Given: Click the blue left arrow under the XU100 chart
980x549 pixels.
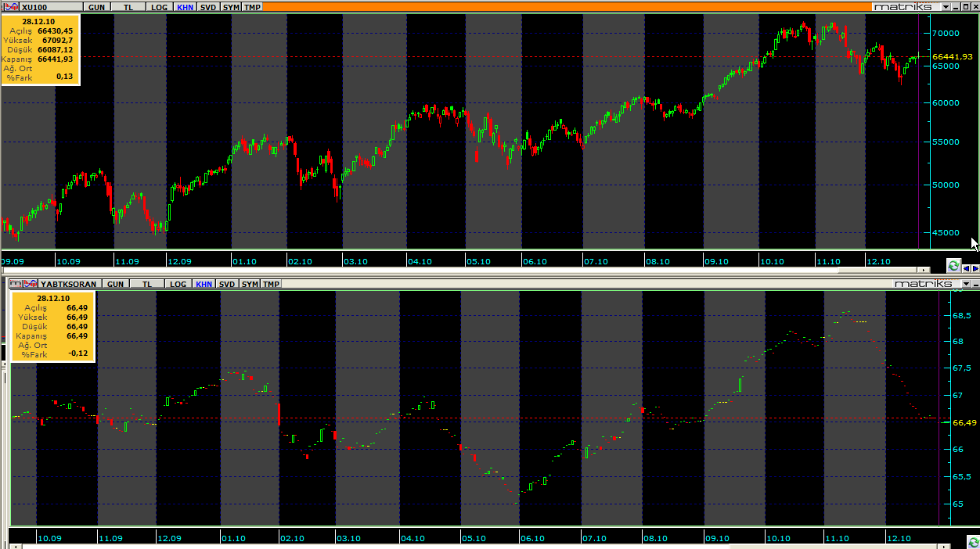Looking at the screenshot, I should [966, 268].
